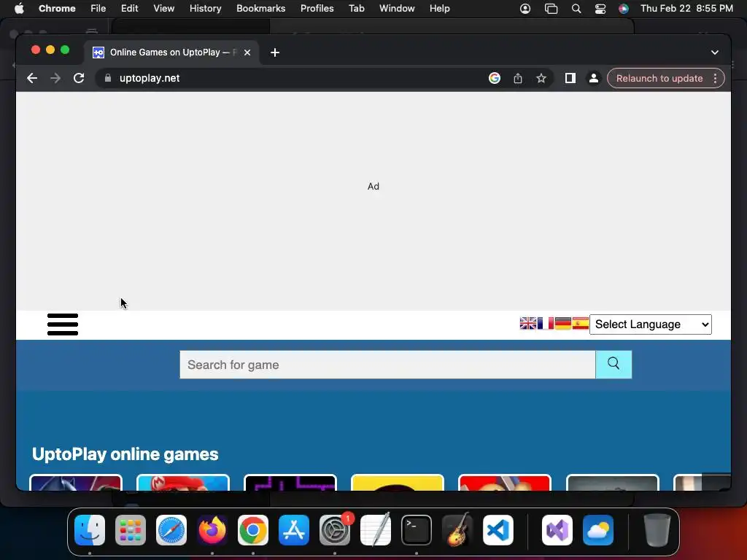The width and height of the screenshot is (747, 560).
Task: Launch Safari from the Dock
Action: (171, 530)
